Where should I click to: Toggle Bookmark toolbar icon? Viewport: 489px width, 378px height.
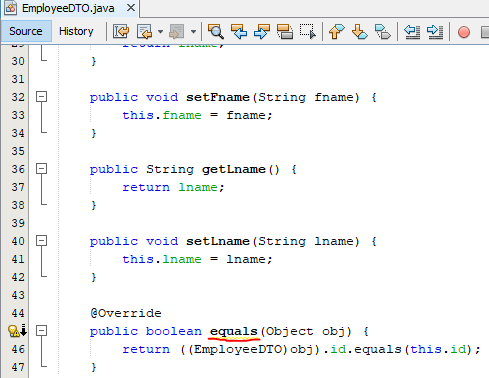click(383, 32)
